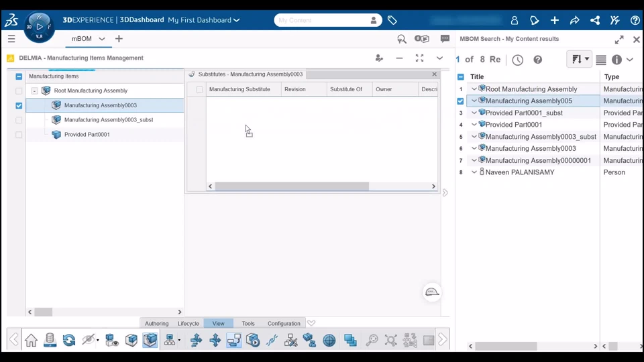Click the tag icon beside search
The width and height of the screenshot is (644, 362).
pyautogui.click(x=392, y=20)
